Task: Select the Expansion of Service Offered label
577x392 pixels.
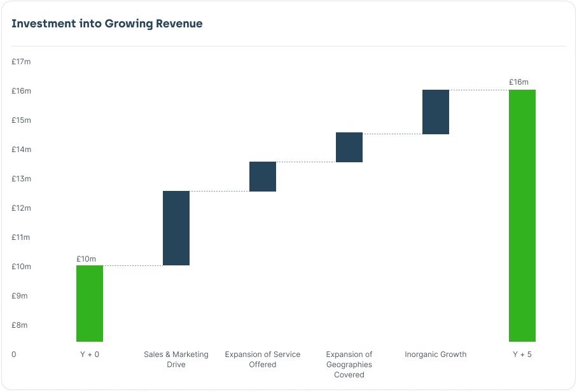Action: 263,360
